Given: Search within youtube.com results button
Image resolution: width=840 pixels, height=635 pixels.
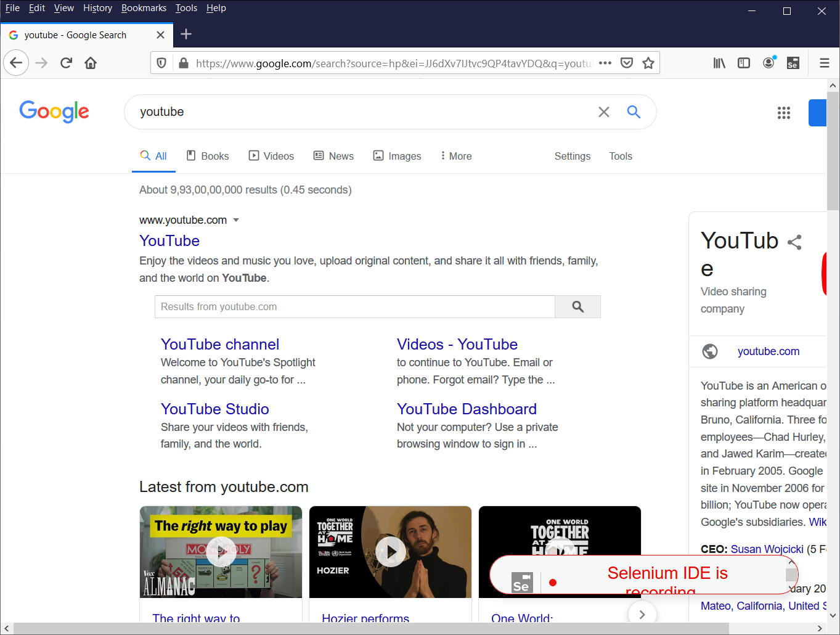Looking at the screenshot, I should pyautogui.click(x=577, y=307).
